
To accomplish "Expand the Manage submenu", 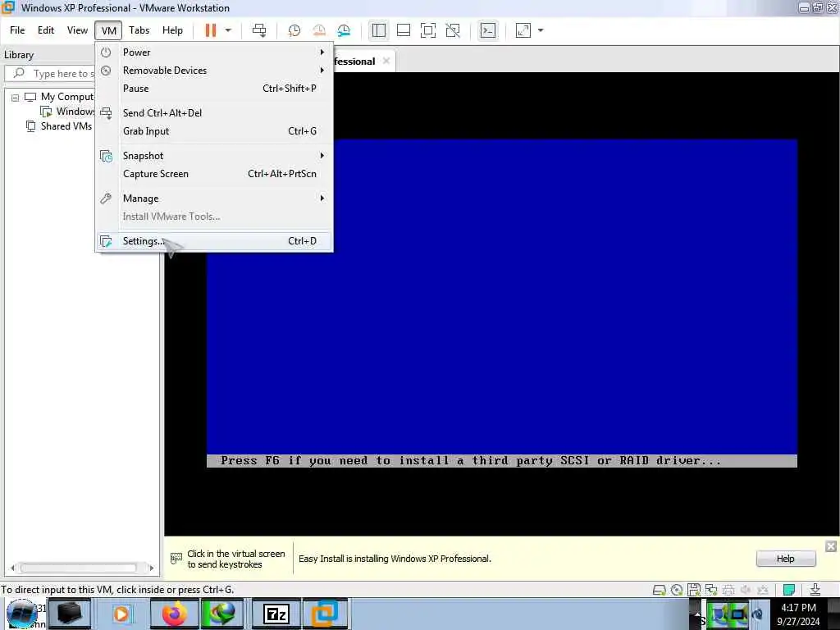I will (x=214, y=199).
